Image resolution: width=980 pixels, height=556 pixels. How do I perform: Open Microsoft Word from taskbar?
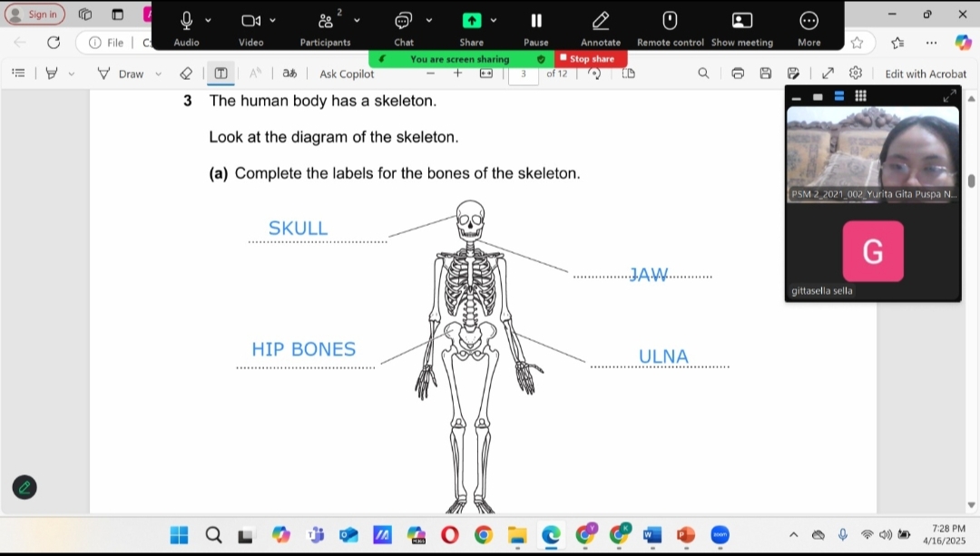click(x=652, y=535)
